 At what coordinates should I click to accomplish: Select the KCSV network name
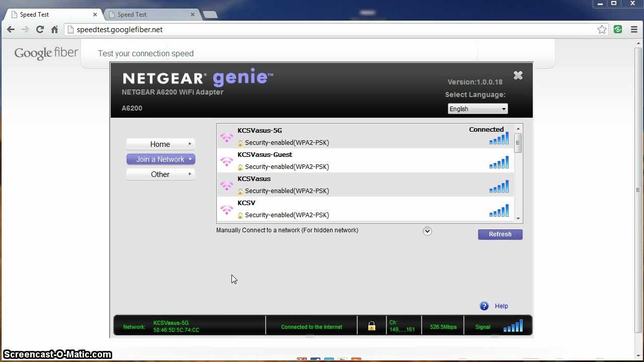pyautogui.click(x=247, y=203)
